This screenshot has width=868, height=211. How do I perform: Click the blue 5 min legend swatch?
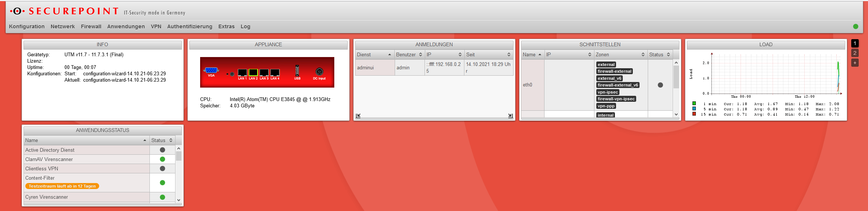point(694,108)
